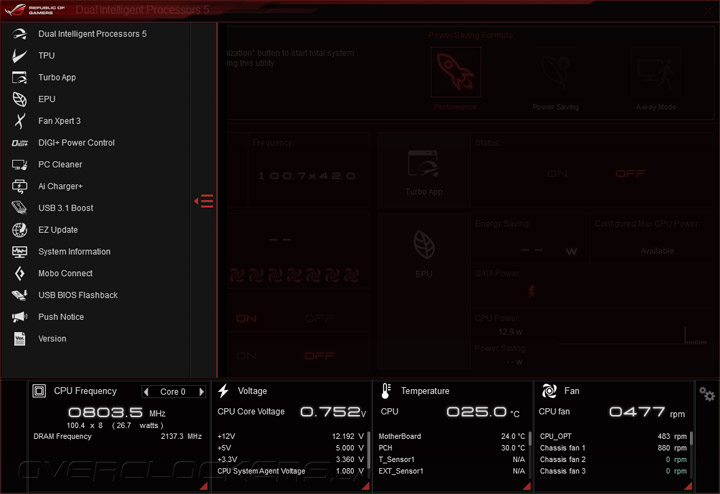Open Dual Intelligent Processors 5 icon in sidebar
The image size is (720, 494).
[x=19, y=34]
